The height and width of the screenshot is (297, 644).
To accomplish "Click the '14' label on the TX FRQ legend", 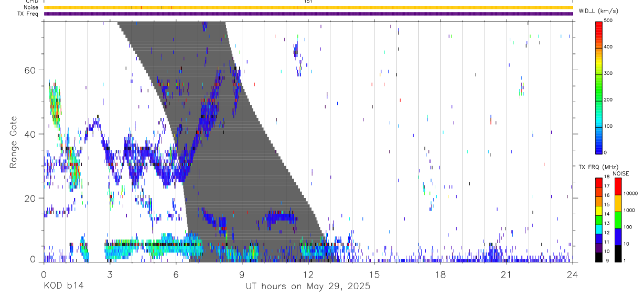I will coord(607,214).
